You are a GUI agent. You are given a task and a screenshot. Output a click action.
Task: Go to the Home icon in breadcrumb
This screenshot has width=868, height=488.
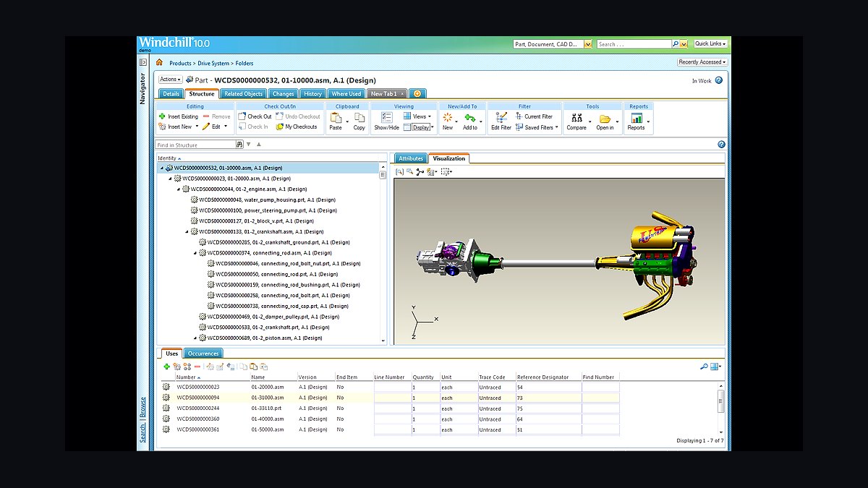pyautogui.click(x=159, y=63)
